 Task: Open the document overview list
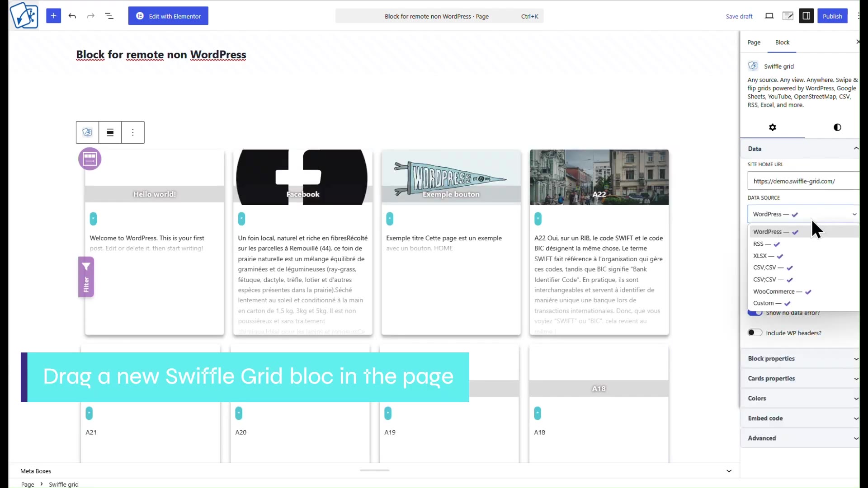tap(109, 16)
